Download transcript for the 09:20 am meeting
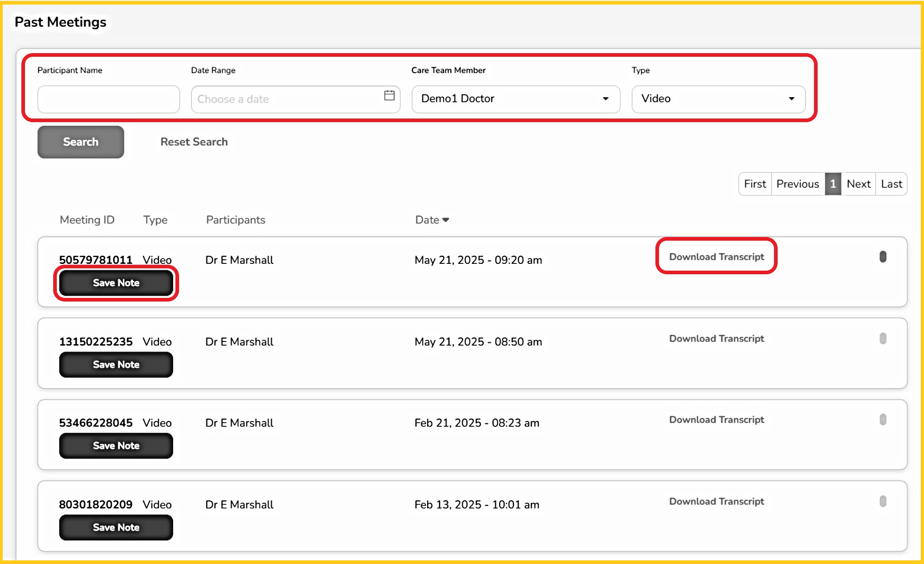 click(716, 257)
